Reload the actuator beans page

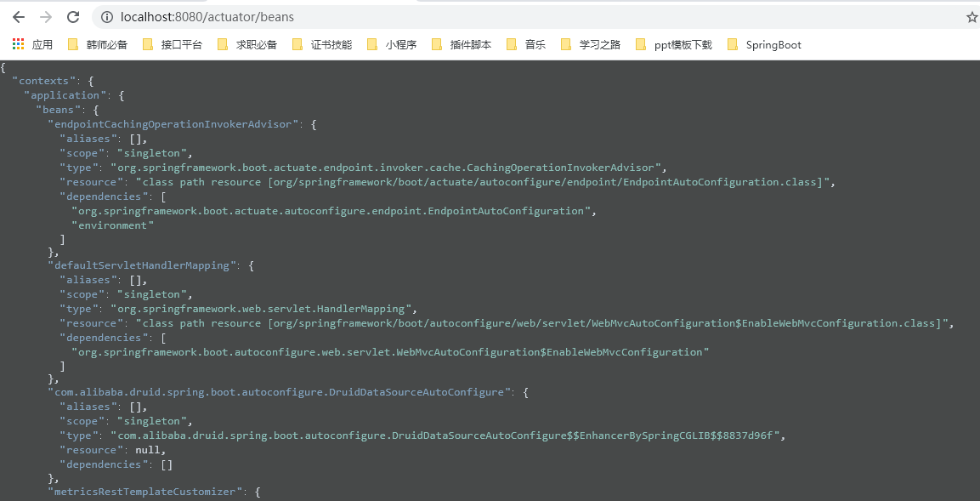pos(73,17)
